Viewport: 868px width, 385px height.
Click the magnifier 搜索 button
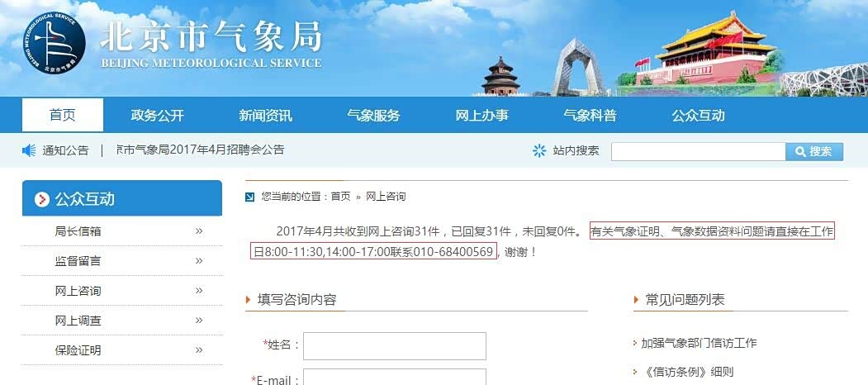[814, 152]
